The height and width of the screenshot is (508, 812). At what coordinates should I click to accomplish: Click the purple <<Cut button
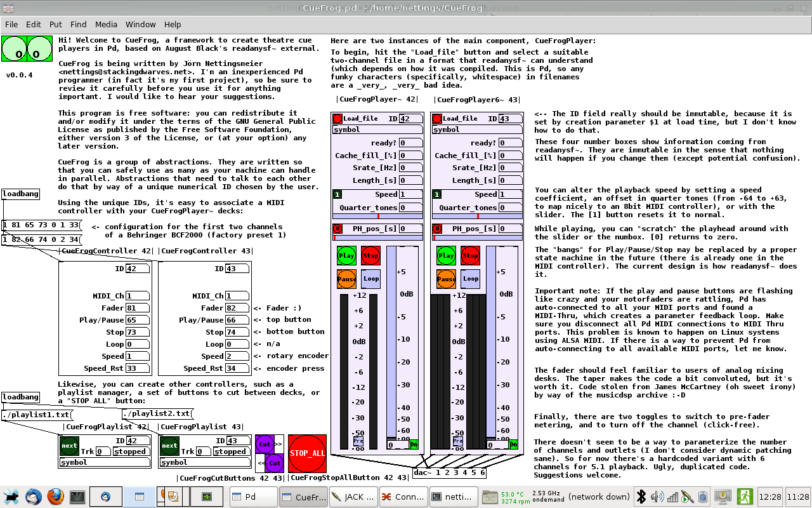pos(274,463)
